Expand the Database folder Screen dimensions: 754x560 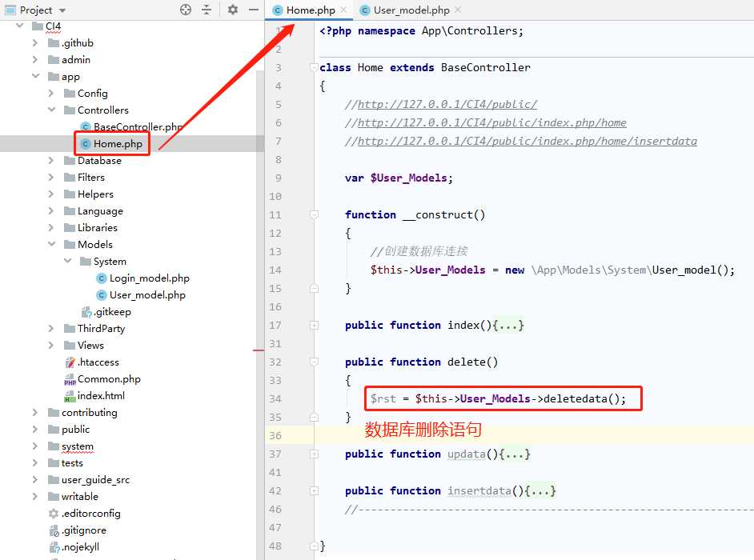pyautogui.click(x=51, y=160)
